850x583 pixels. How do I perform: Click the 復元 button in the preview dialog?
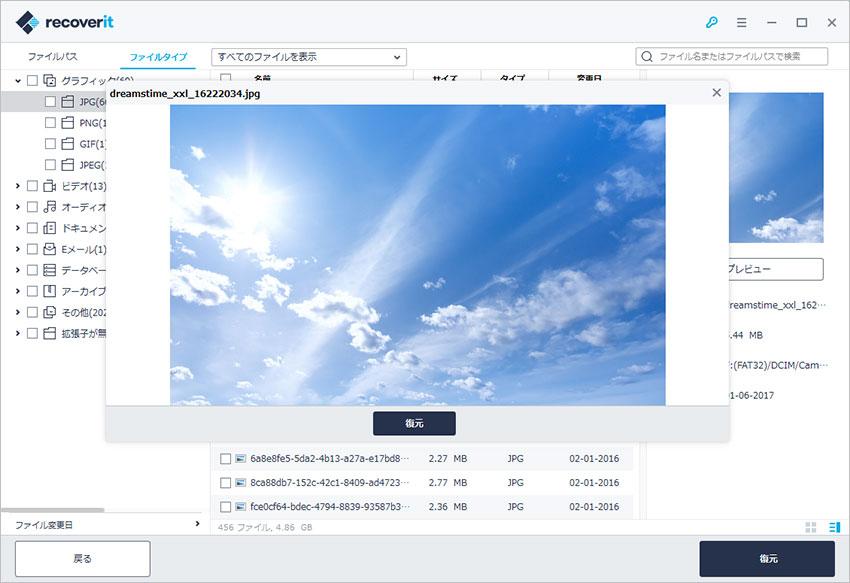[414, 423]
